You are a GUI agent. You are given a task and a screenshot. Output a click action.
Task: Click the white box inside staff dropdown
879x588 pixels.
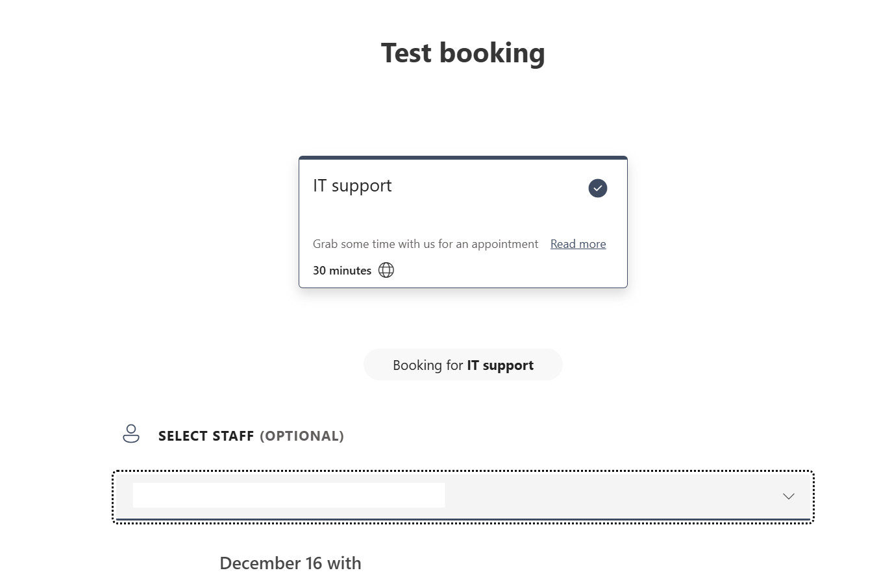[288, 495]
